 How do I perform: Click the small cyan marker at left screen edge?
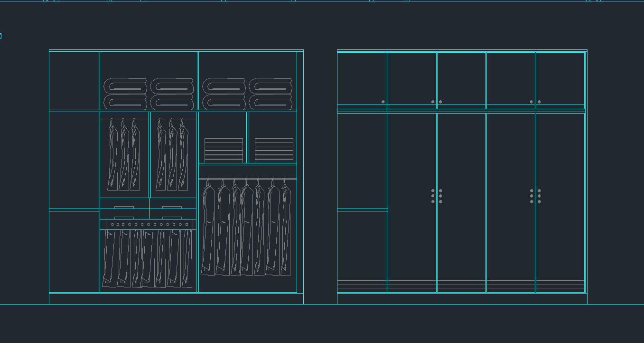pos(1,36)
